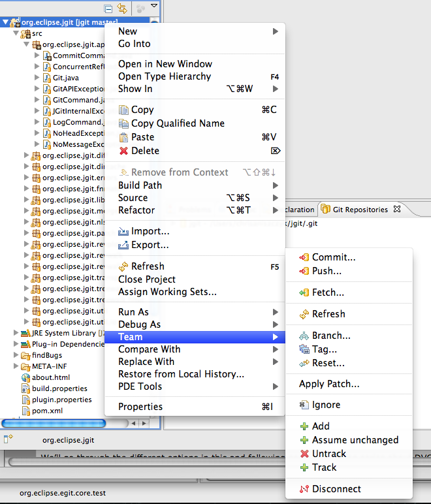Select plugin.properties file in tree

[61, 400]
